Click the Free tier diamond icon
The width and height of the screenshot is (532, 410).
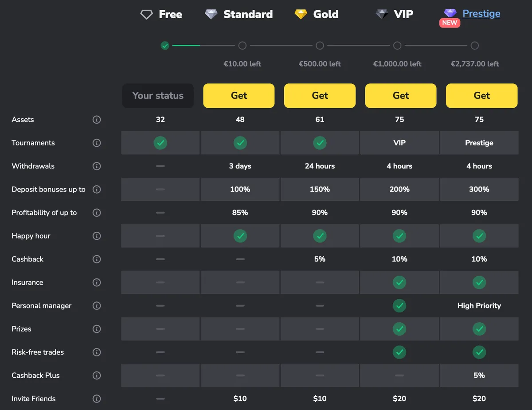tap(146, 15)
